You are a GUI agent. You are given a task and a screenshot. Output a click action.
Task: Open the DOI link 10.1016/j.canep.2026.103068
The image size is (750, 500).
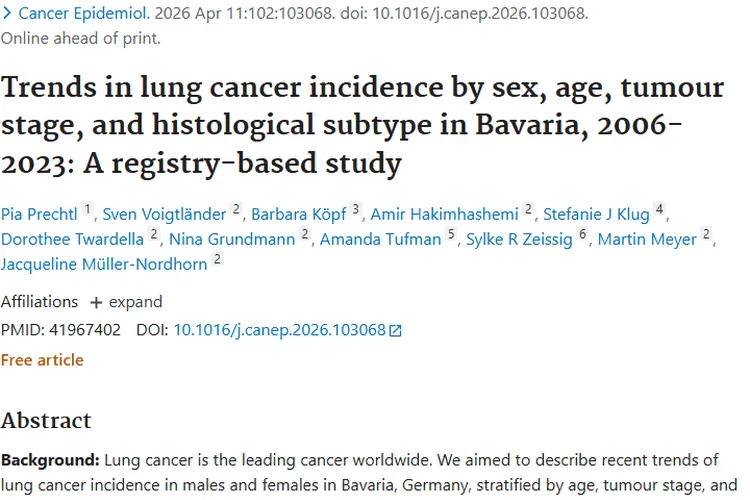click(x=279, y=330)
